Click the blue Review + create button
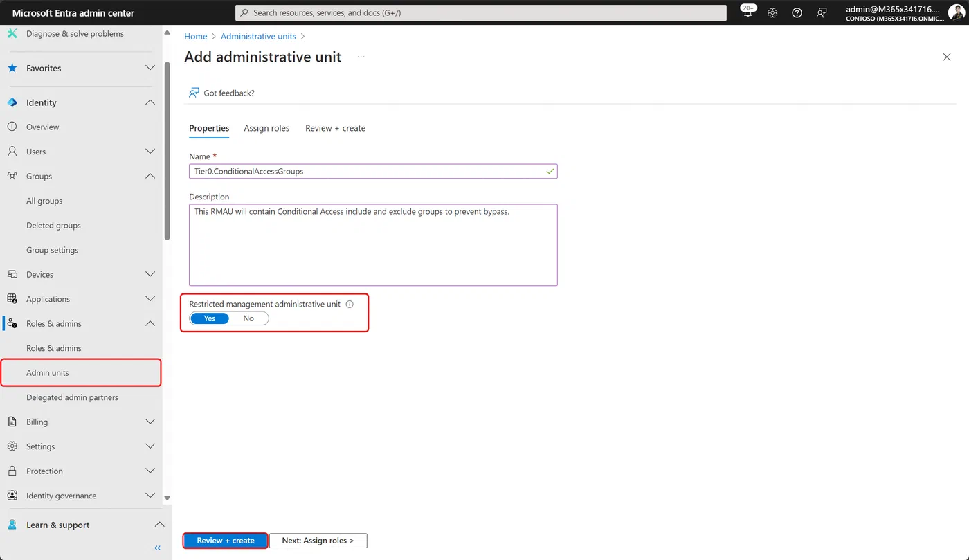 [x=226, y=541]
